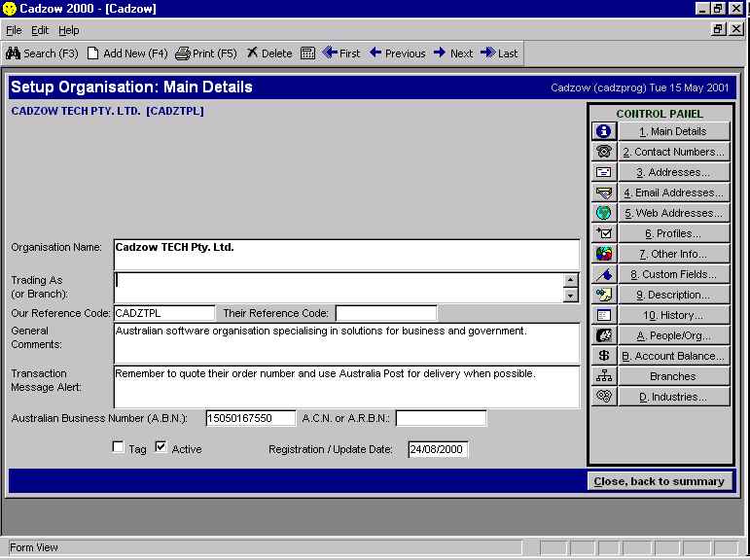Tick the Tag checkbox
The image size is (750, 560).
tap(118, 447)
